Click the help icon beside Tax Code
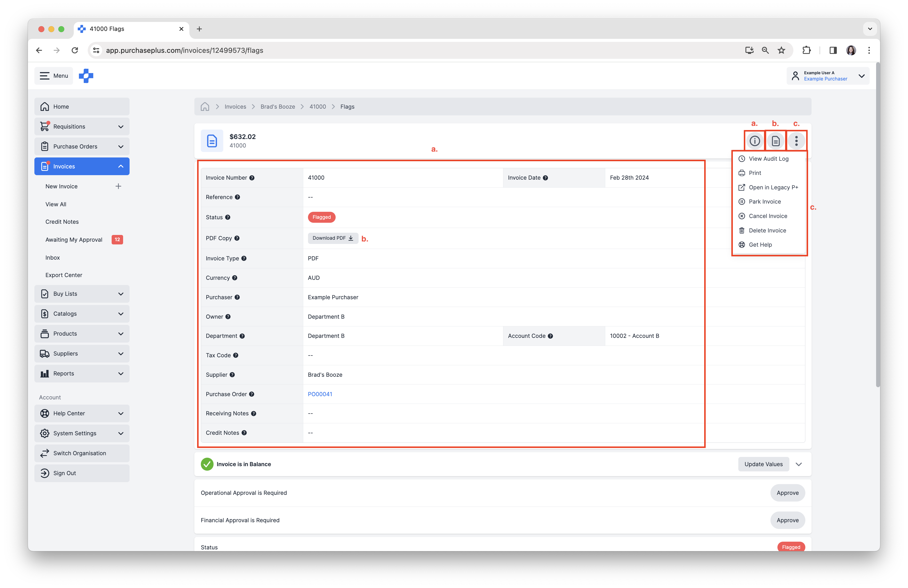The width and height of the screenshot is (908, 588). click(x=235, y=355)
